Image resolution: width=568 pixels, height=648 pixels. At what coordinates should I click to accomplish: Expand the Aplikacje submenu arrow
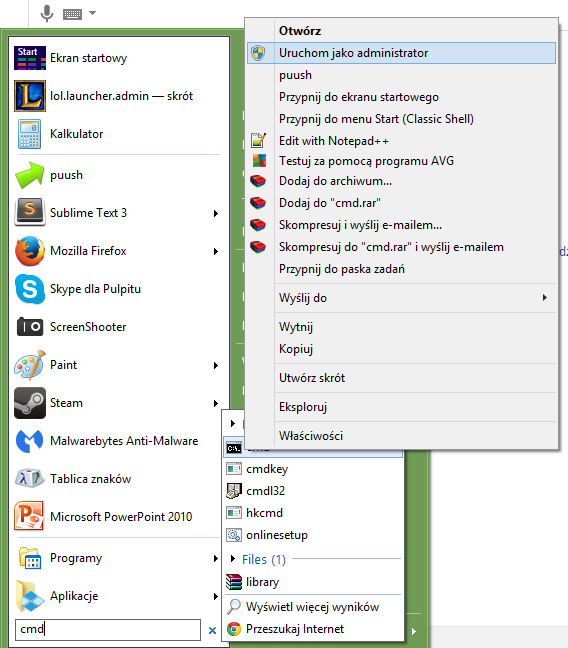point(215,596)
